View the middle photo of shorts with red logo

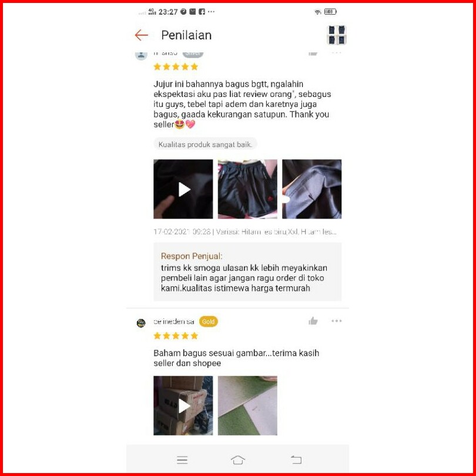(247, 189)
